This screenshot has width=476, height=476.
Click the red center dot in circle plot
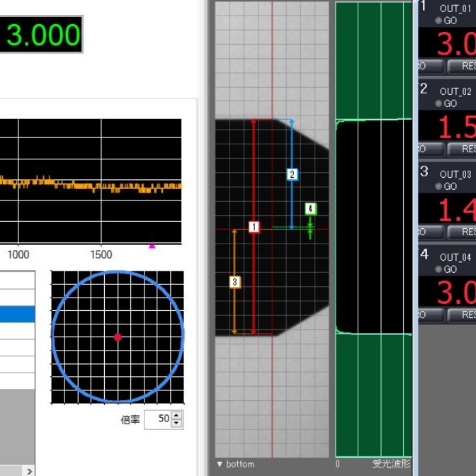(118, 337)
